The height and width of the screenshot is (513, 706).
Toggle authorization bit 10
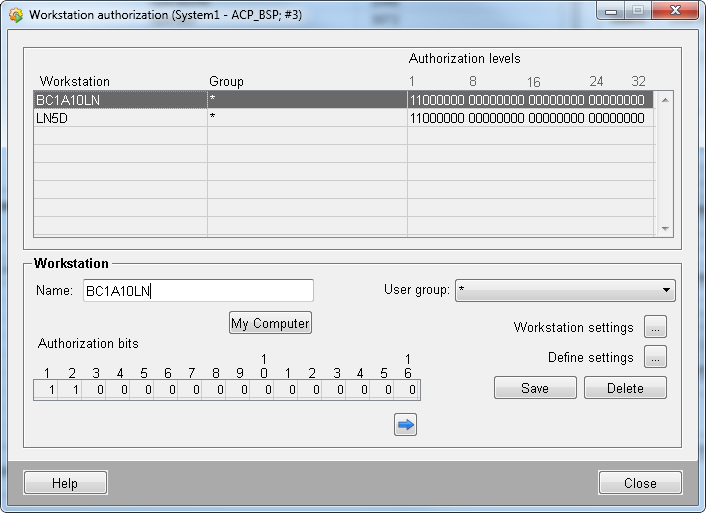(x=264, y=391)
